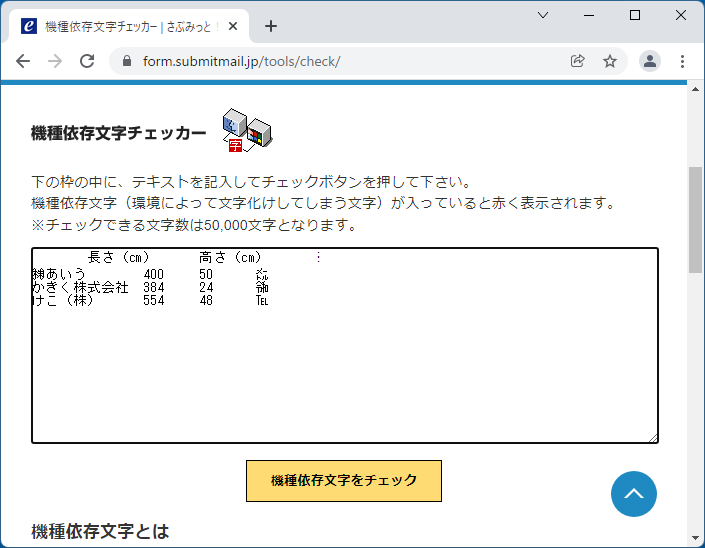The image size is (705, 548).
Task: Open the Chrome three-dot menu
Action: click(x=683, y=61)
